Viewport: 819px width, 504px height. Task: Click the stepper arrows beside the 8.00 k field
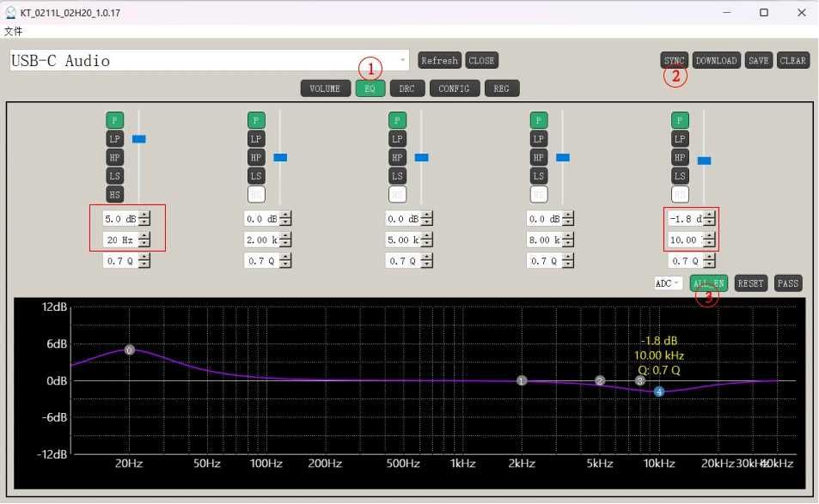point(568,240)
